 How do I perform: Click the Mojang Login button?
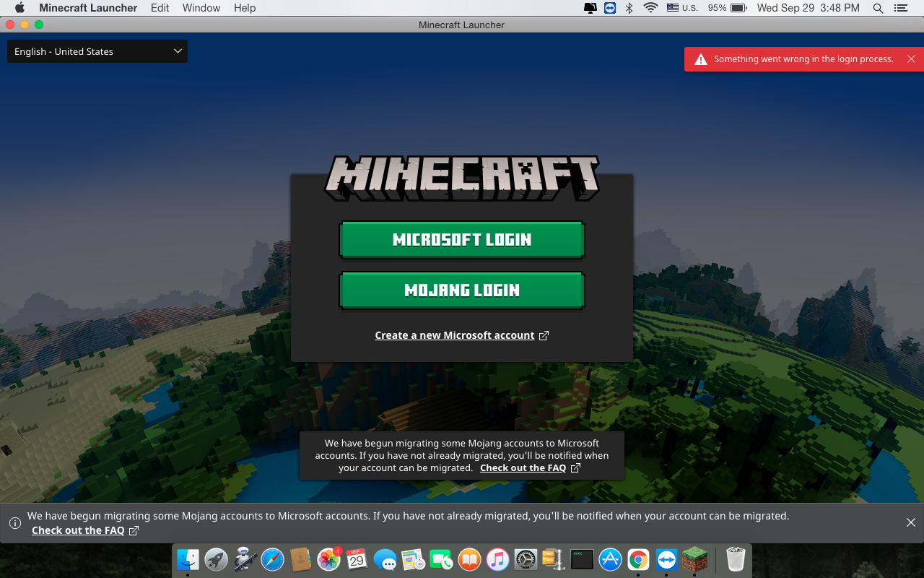tap(462, 290)
